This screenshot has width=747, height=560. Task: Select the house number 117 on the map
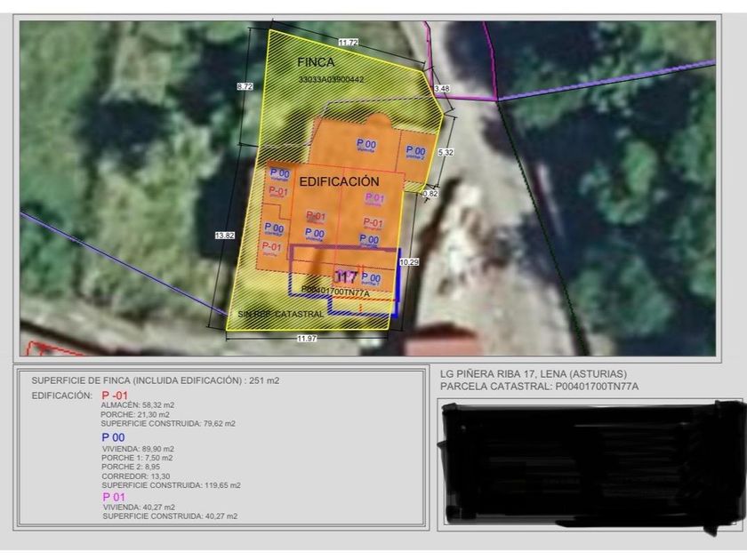pos(346,276)
